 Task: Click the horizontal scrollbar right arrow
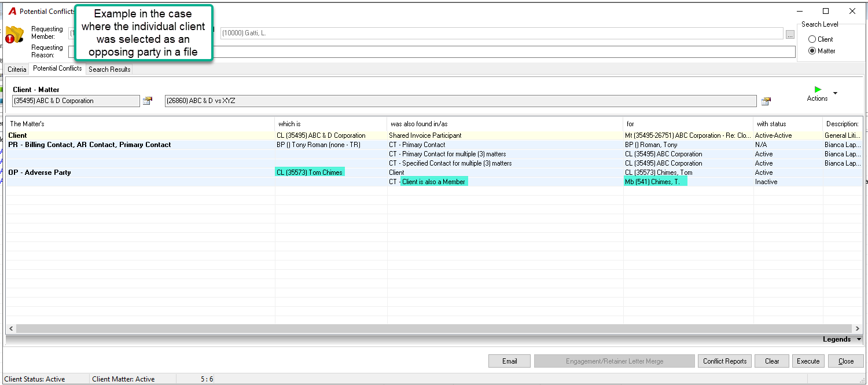[x=857, y=329]
